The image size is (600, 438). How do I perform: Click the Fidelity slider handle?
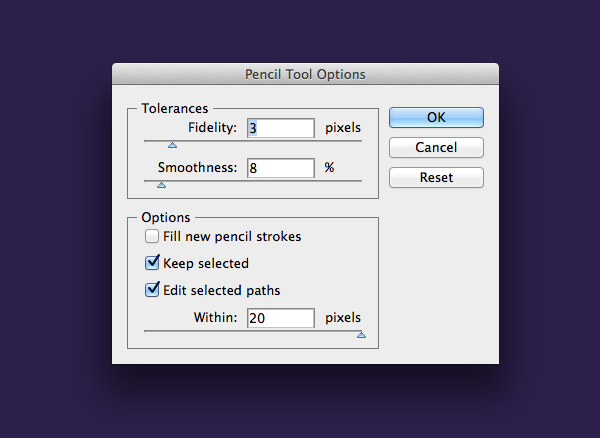coord(172,145)
